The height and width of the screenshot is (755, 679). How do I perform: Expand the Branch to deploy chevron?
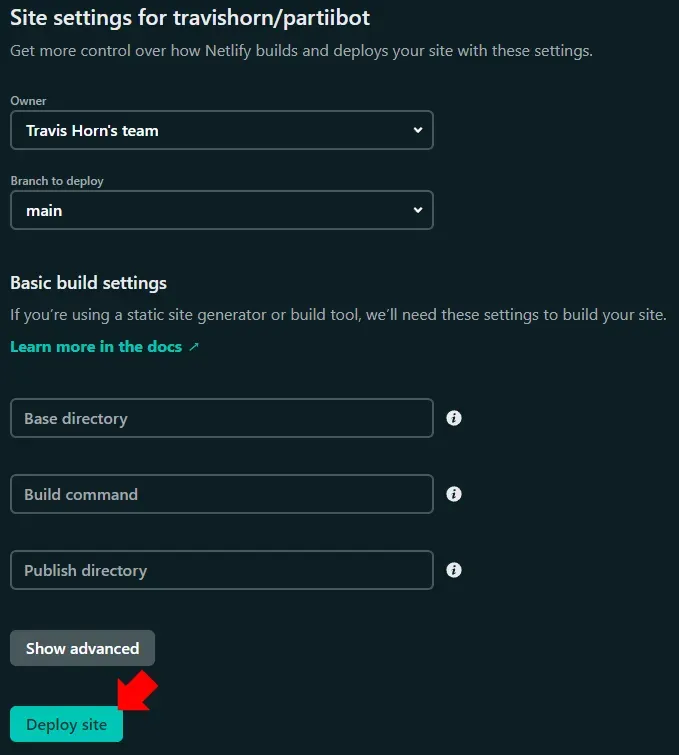[x=418, y=210]
